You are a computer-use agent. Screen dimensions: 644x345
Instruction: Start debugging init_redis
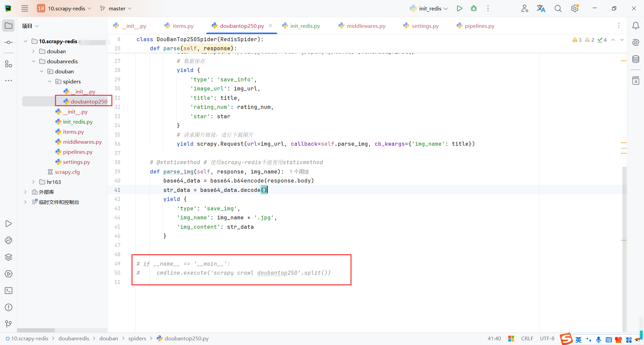[474, 8]
